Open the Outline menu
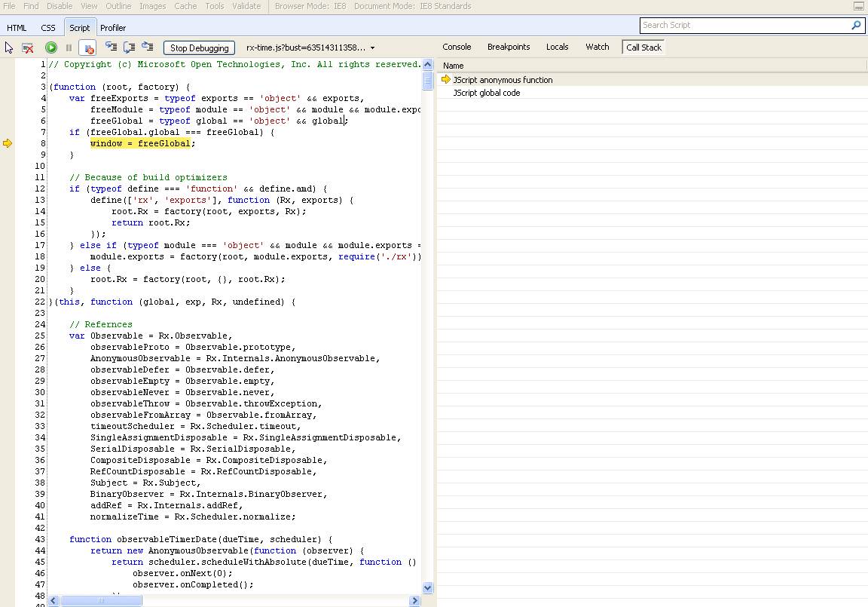Screen dimensions: 868x607 [118, 6]
